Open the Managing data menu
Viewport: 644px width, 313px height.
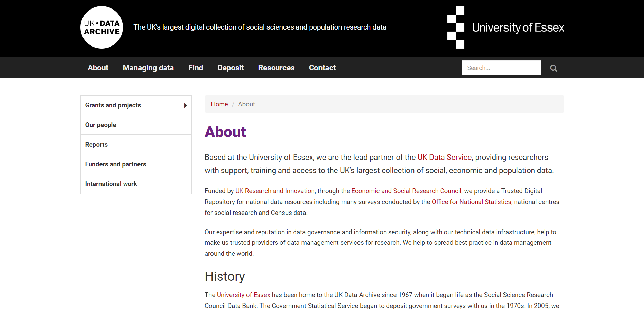coord(148,68)
